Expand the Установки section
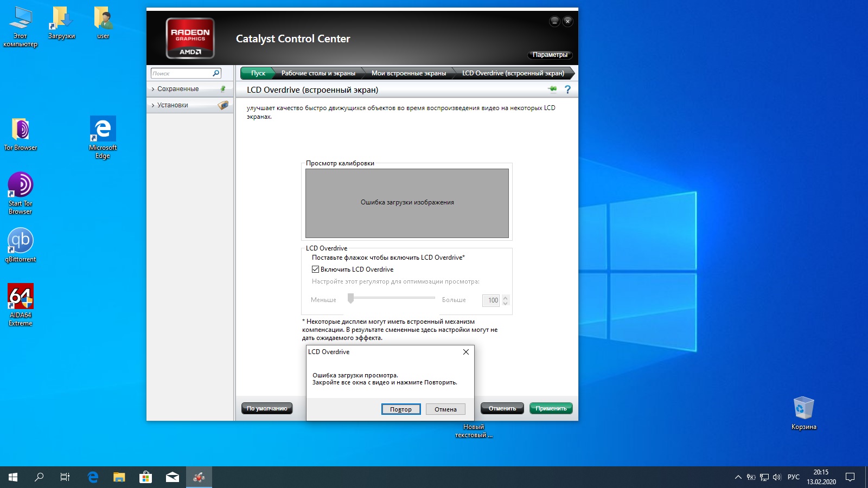 pos(153,105)
